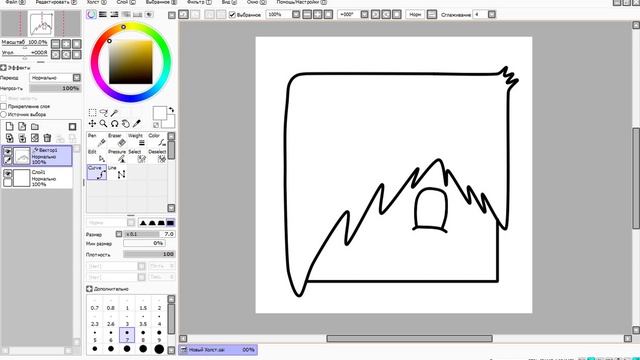640x360 pixels.
Task: Open the Окно menu
Action: (x=256, y=2)
